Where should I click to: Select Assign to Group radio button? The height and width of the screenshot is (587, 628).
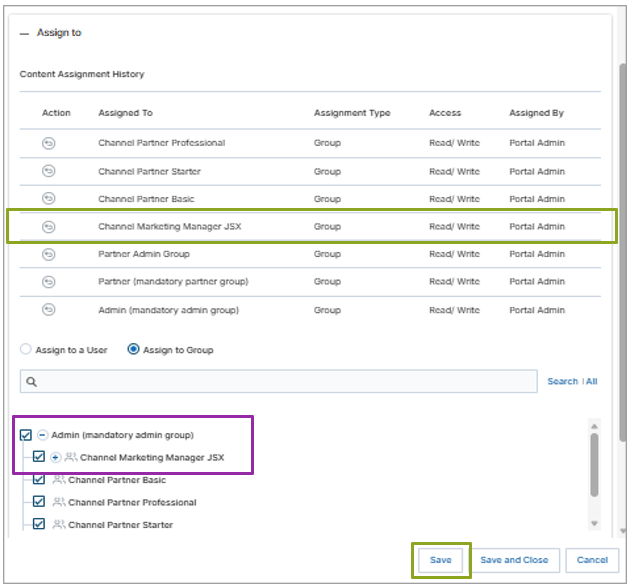point(133,349)
